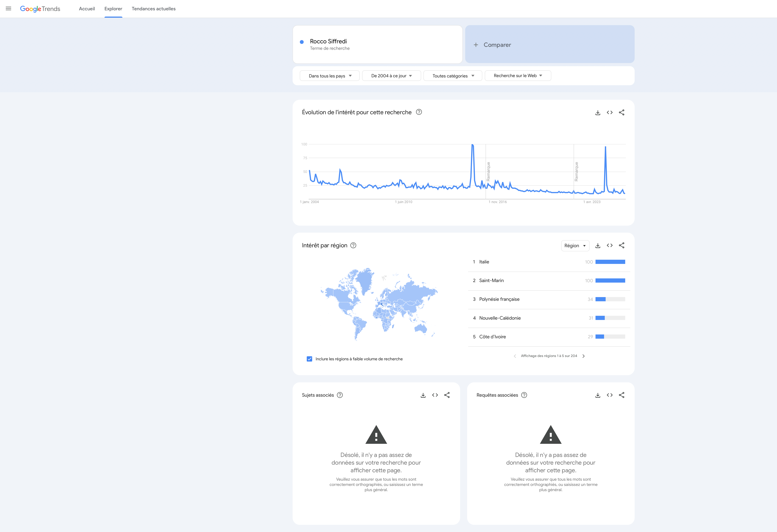Go to next page of regions
This screenshot has width=777, height=532.
(583, 356)
